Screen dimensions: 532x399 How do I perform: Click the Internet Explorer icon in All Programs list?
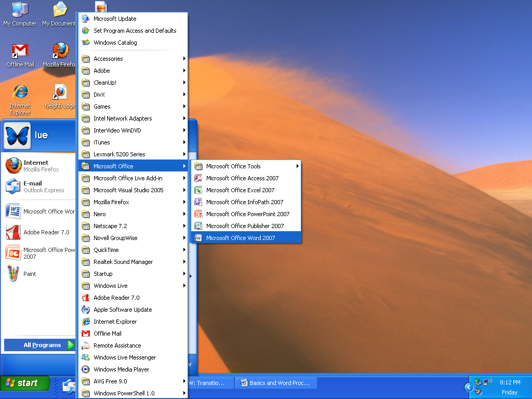(86, 322)
